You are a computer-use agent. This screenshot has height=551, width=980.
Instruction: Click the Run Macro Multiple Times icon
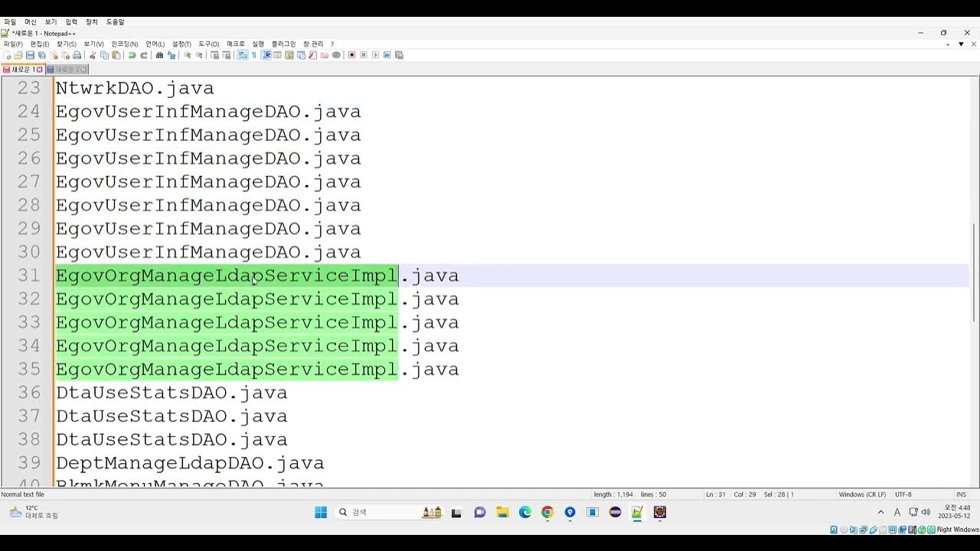(387, 55)
